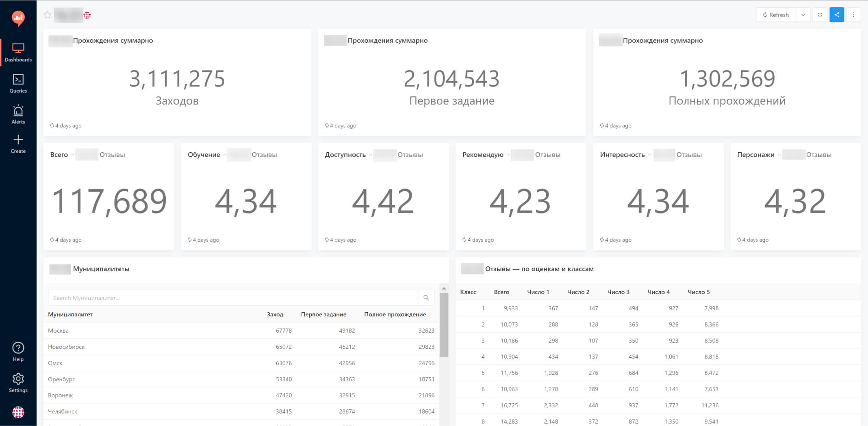Screen dimensions: 868x426
Task: Select the Оренбург row name
Action: click(x=61, y=379)
